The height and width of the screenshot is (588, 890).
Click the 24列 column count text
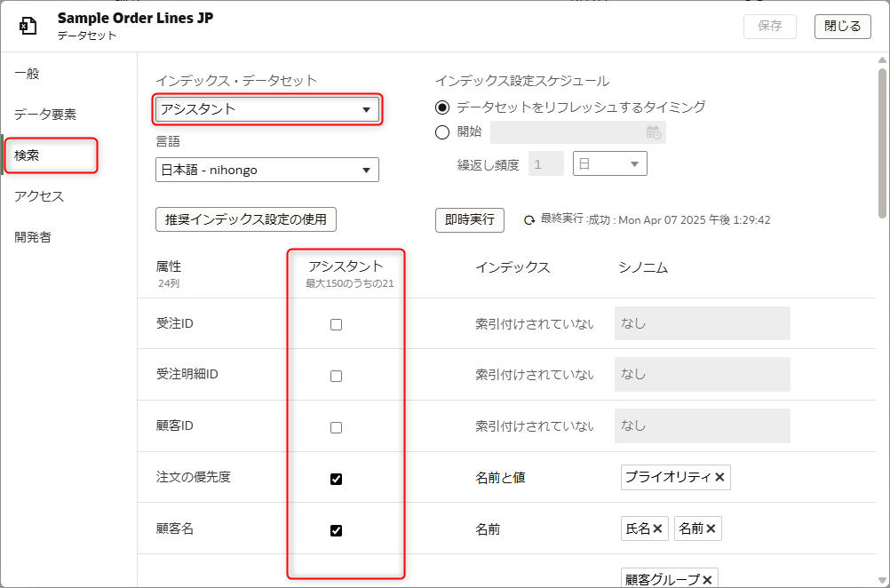tap(169, 283)
